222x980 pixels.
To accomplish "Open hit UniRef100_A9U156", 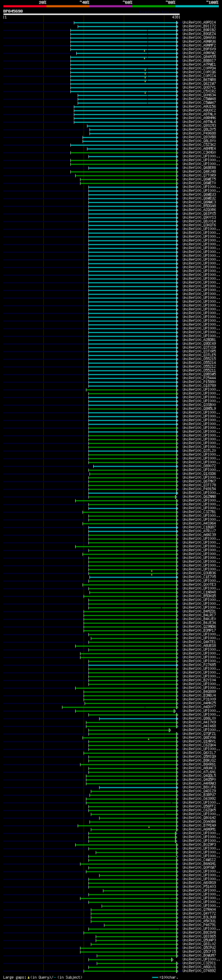I will tap(199, 106).
